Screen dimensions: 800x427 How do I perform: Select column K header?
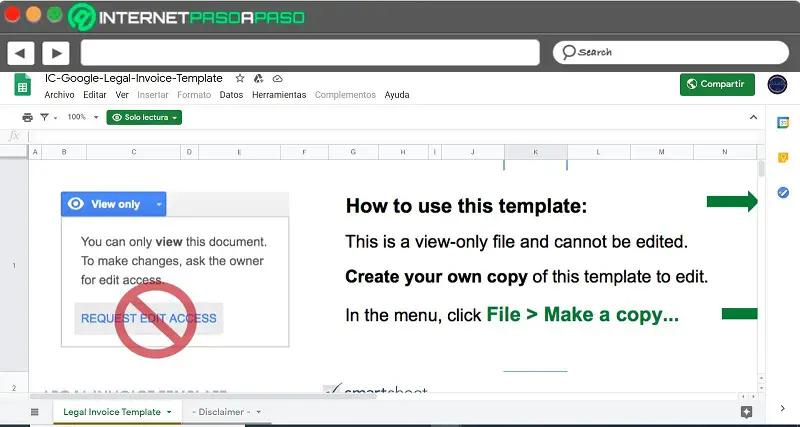[536, 152]
